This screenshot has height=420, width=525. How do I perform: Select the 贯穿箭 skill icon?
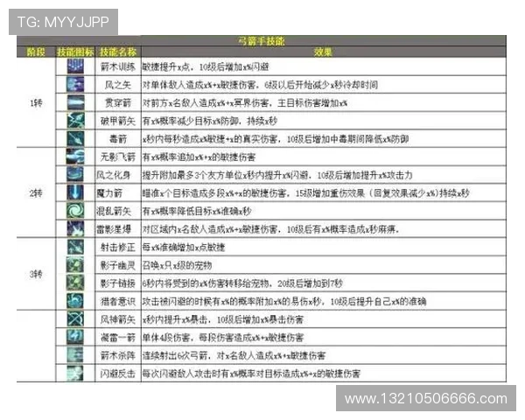(x=75, y=102)
